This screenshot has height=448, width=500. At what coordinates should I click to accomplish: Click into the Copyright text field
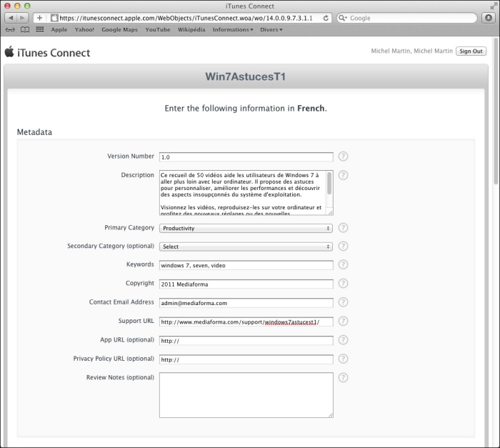click(246, 284)
